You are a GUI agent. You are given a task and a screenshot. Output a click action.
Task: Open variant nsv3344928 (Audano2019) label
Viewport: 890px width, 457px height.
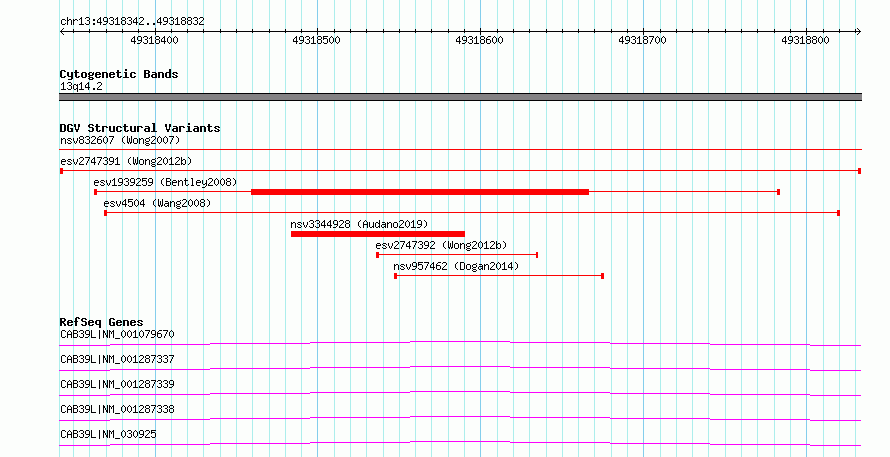pyautogui.click(x=359, y=224)
